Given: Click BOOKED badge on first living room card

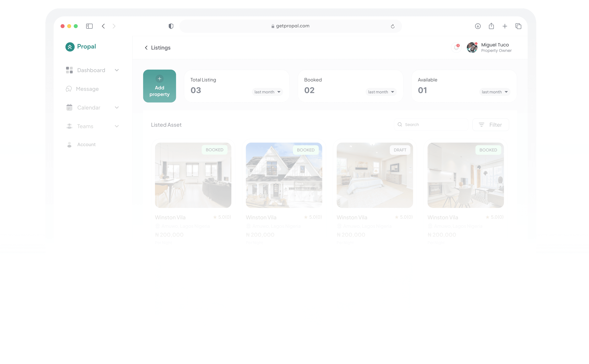Looking at the screenshot, I should pyautogui.click(x=214, y=150).
